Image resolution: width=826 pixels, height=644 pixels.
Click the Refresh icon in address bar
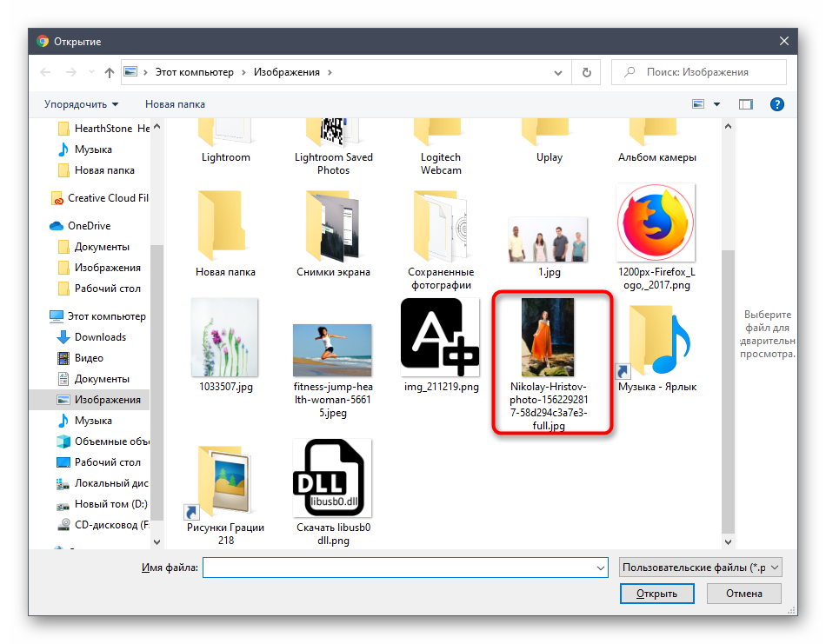pyautogui.click(x=587, y=73)
